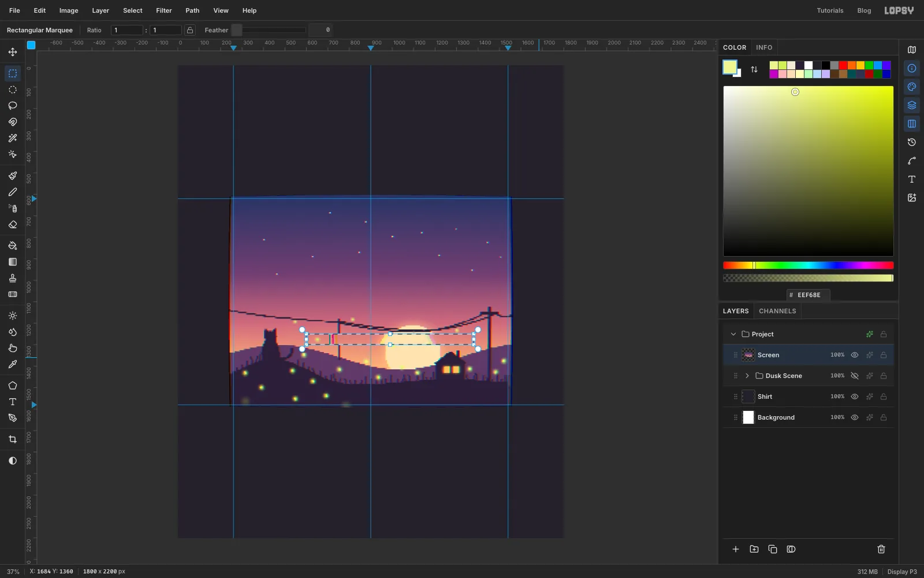Hide the Screen layer
924x578 pixels.
click(x=855, y=355)
